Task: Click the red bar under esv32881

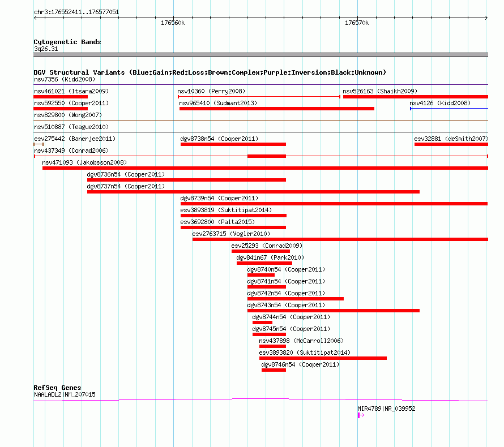Action: [451, 144]
